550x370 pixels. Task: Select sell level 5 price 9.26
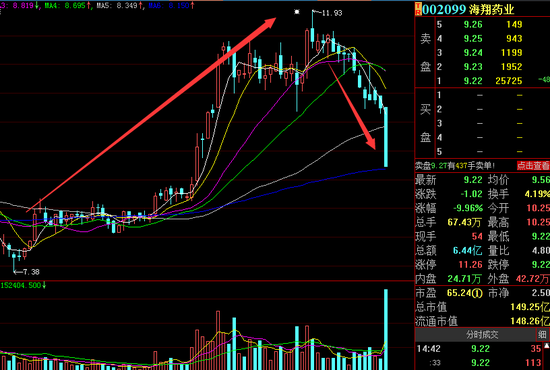[x=473, y=25]
